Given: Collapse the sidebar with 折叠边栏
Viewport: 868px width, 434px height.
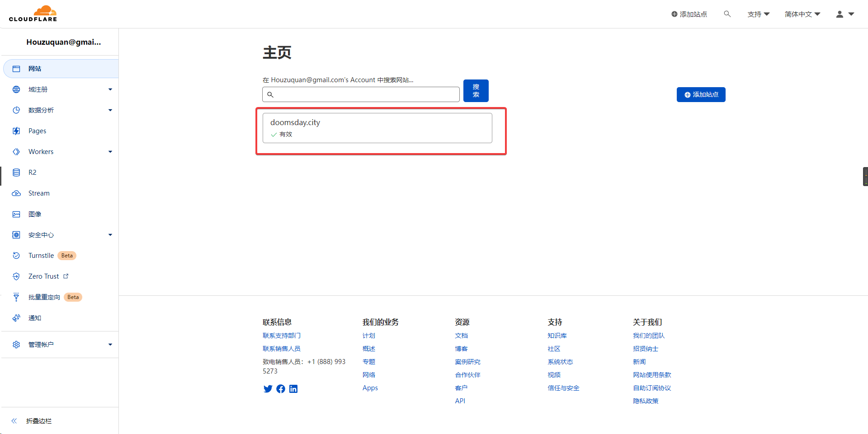Looking at the screenshot, I should (38, 421).
